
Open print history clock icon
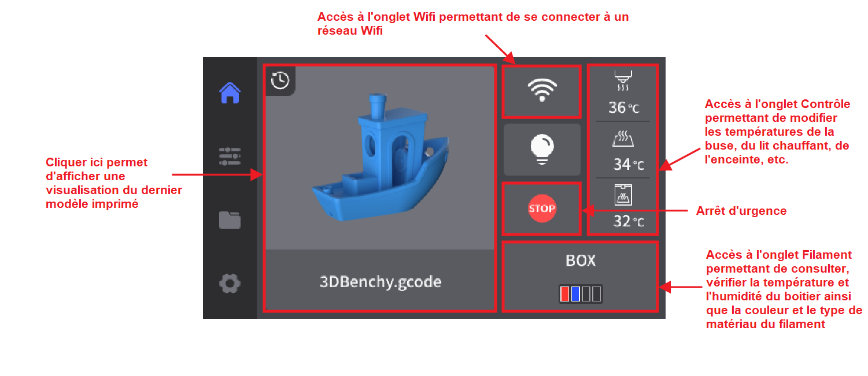(x=280, y=80)
